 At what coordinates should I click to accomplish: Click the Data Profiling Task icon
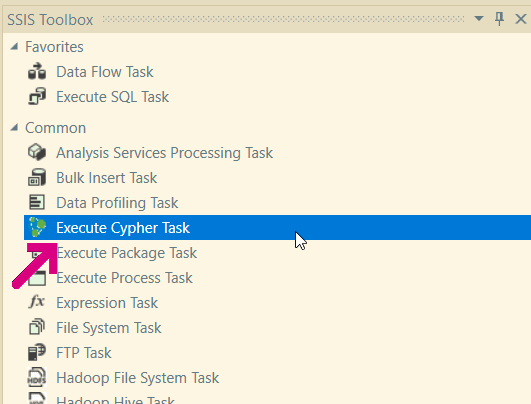[x=37, y=203]
